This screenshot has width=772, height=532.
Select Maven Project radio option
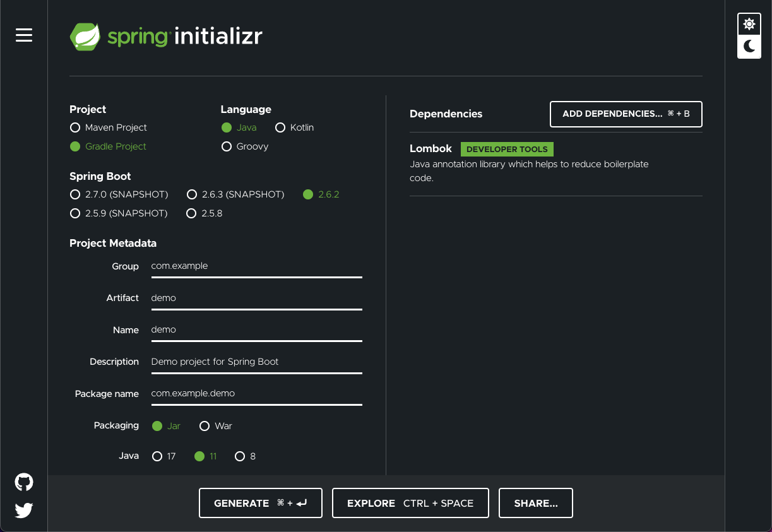[x=108, y=127]
